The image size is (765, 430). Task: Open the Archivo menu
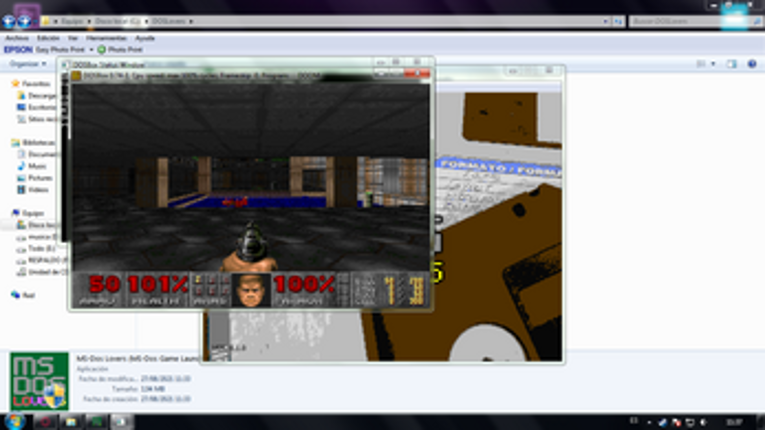click(x=17, y=38)
